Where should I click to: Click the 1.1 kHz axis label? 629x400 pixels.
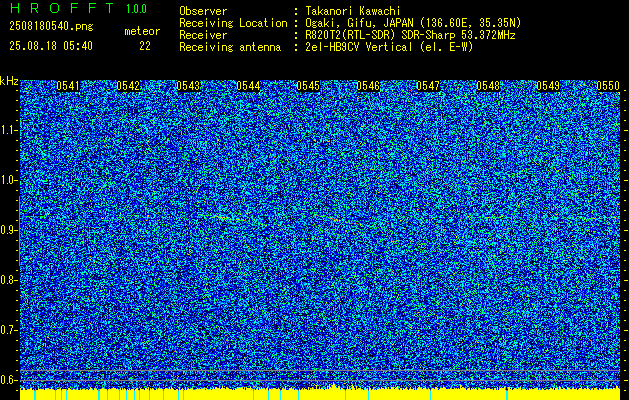pyautogui.click(x=9, y=131)
